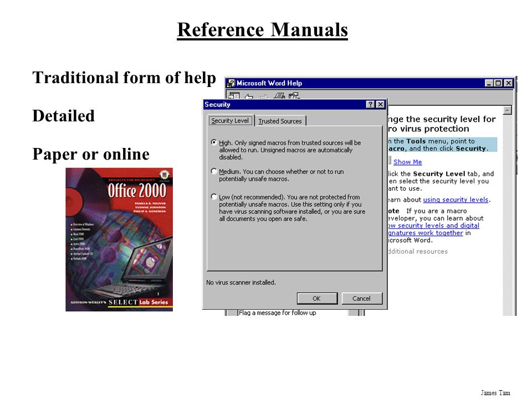This screenshot has width=532, height=399.
Task: Click the scroll up arrow in Word Help
Action: [507, 110]
